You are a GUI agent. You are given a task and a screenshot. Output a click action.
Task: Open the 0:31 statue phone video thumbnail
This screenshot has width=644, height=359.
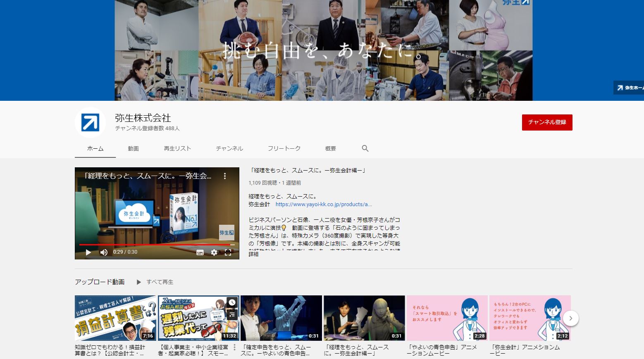[364, 318]
